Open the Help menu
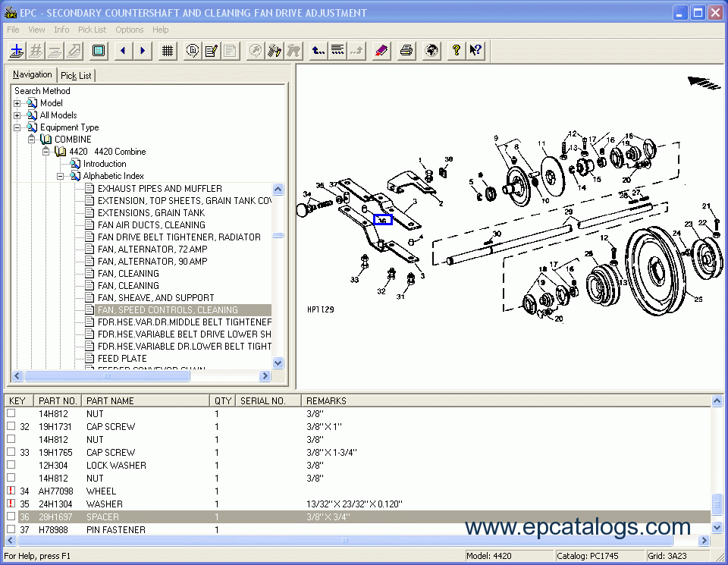Viewport: 728px width, 565px height. pyautogui.click(x=161, y=30)
